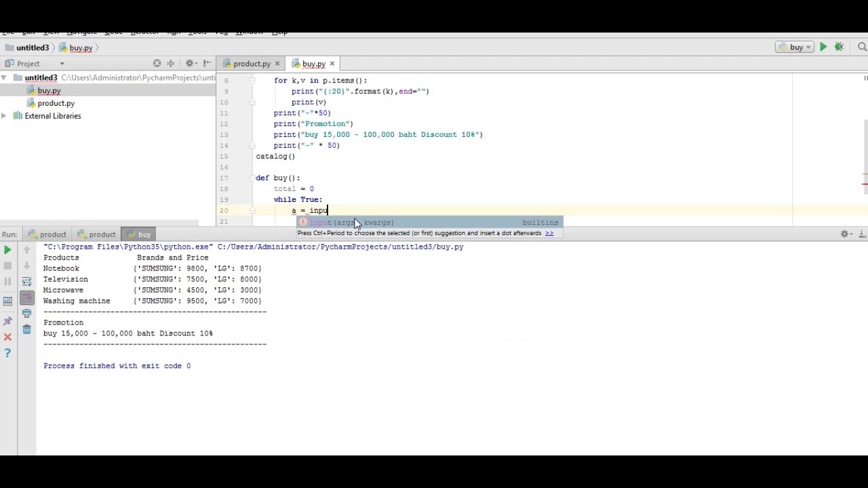Image resolution: width=868 pixels, height=488 pixels.
Task: Pin the run tab
Action: coord(7,321)
